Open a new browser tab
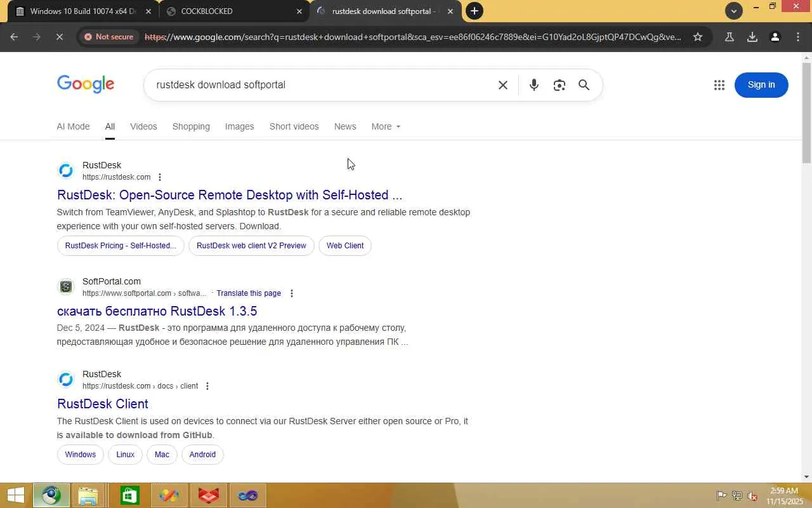The height and width of the screenshot is (508, 812). (x=474, y=11)
